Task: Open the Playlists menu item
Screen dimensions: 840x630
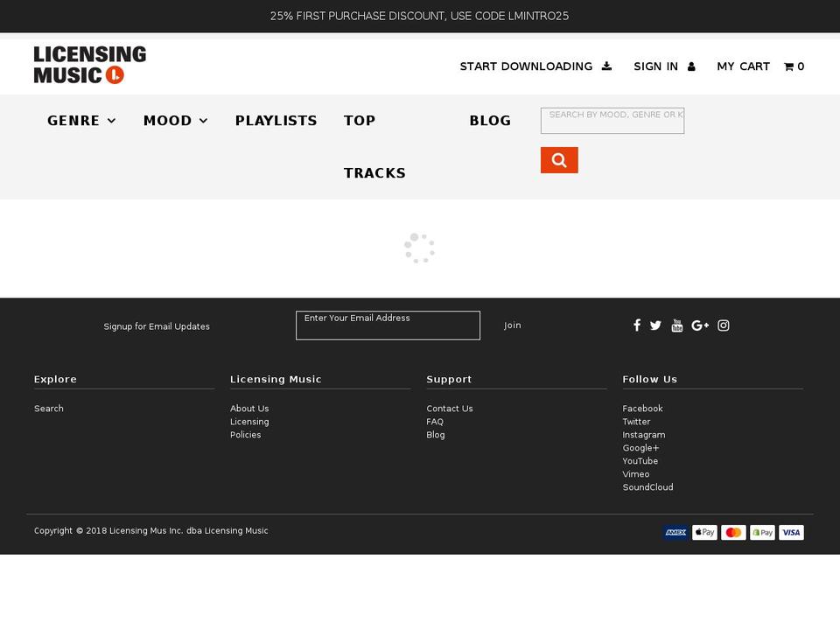Action: (x=276, y=121)
